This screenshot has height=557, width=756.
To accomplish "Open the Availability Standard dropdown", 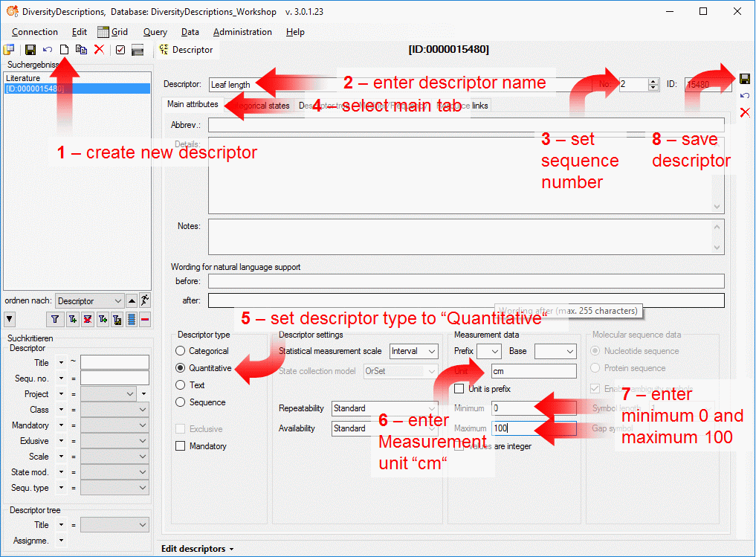I will point(385,428).
